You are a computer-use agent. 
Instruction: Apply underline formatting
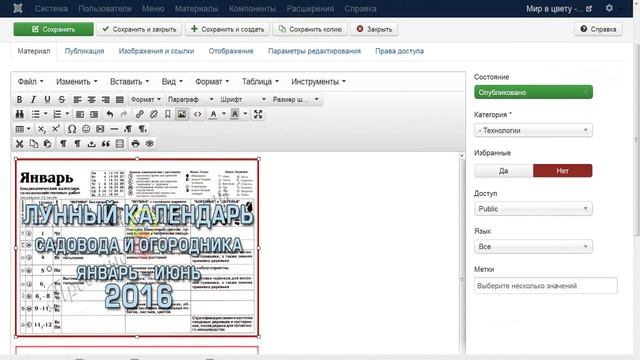click(x=47, y=100)
